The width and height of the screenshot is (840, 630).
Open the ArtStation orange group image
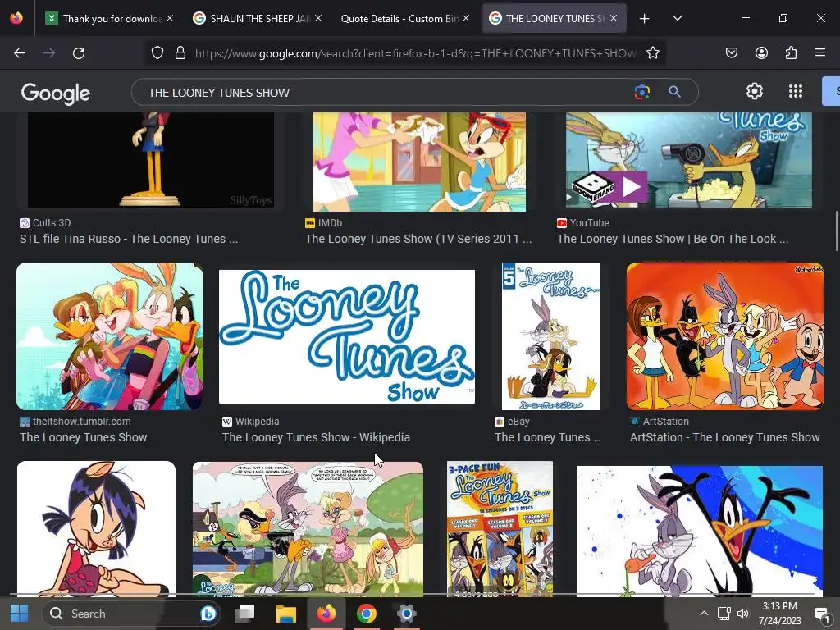725,336
